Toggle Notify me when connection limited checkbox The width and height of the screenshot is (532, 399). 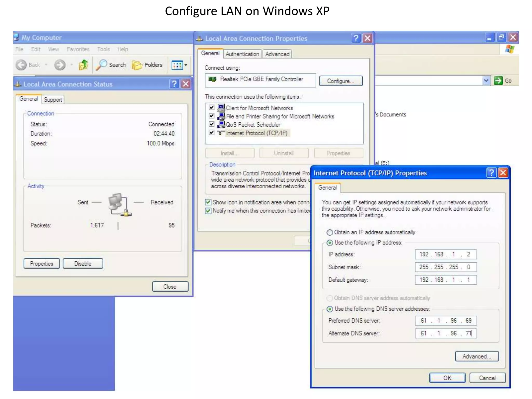[208, 211]
